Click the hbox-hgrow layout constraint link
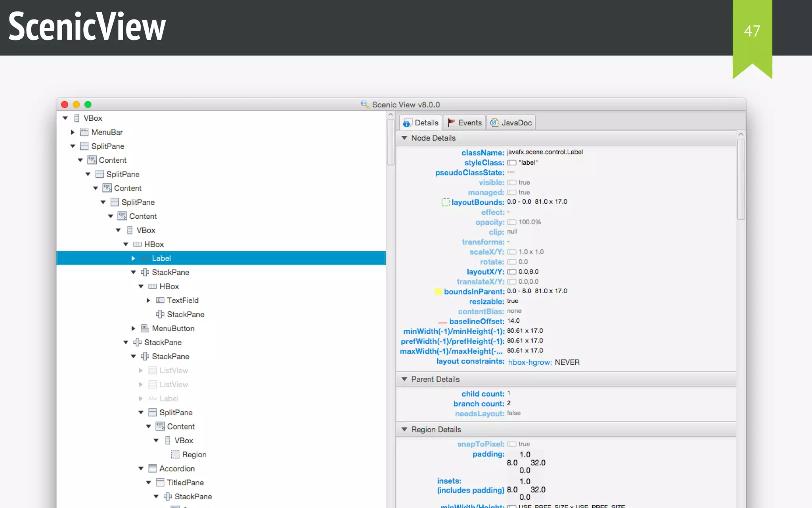Viewport: 812px width, 508px height. coord(530,362)
